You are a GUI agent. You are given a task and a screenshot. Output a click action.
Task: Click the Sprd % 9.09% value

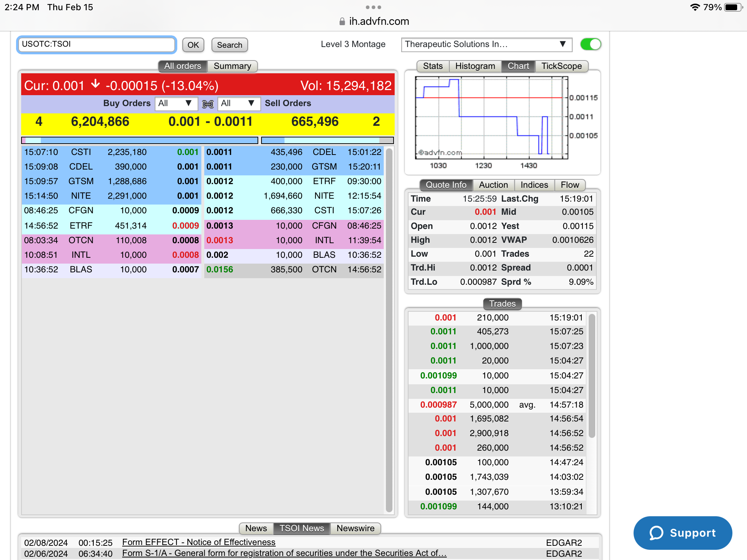581,282
